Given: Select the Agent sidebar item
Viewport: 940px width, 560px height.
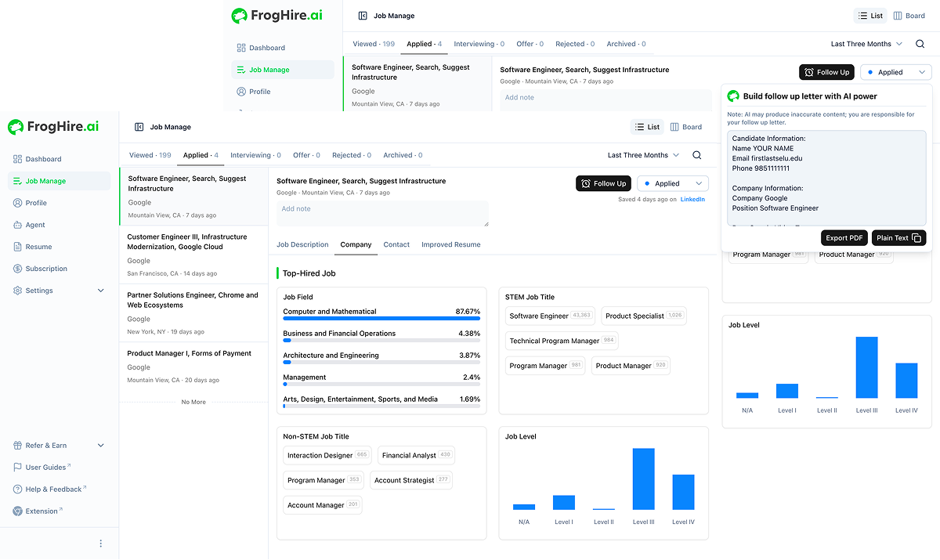Looking at the screenshot, I should tap(33, 224).
